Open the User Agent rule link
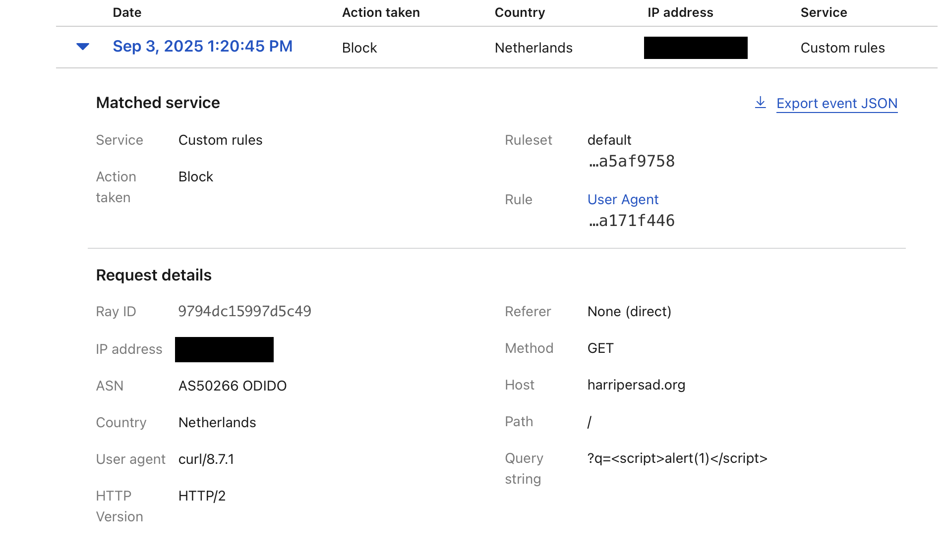946x560 pixels. pos(623,199)
